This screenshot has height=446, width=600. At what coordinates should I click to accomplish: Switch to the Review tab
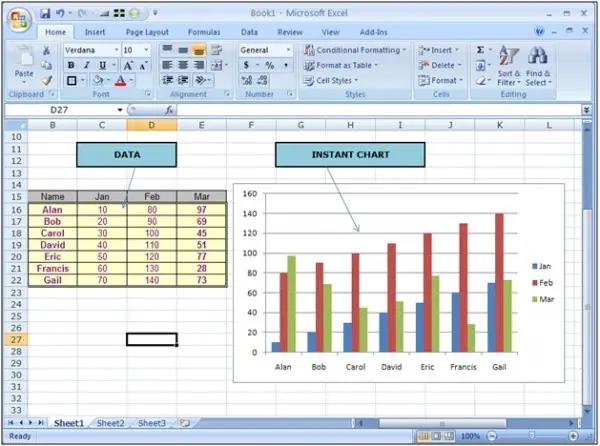[x=290, y=32]
